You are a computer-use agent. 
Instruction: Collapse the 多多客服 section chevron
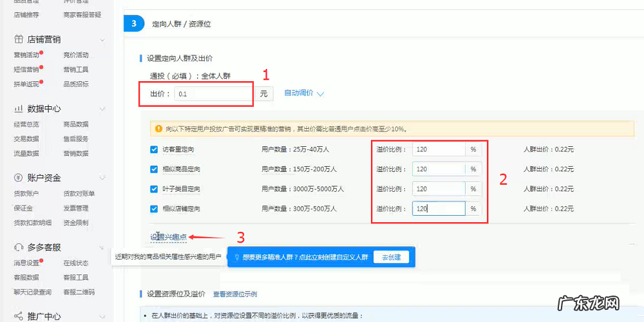pos(102,248)
